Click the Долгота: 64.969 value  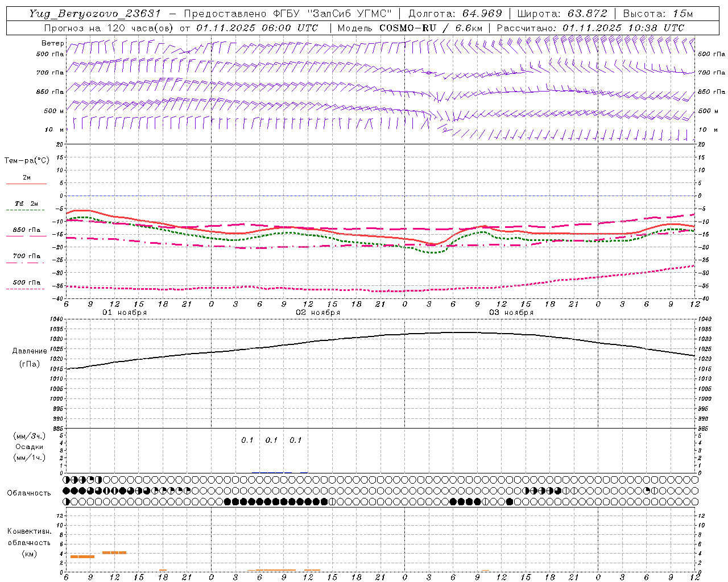click(x=455, y=14)
